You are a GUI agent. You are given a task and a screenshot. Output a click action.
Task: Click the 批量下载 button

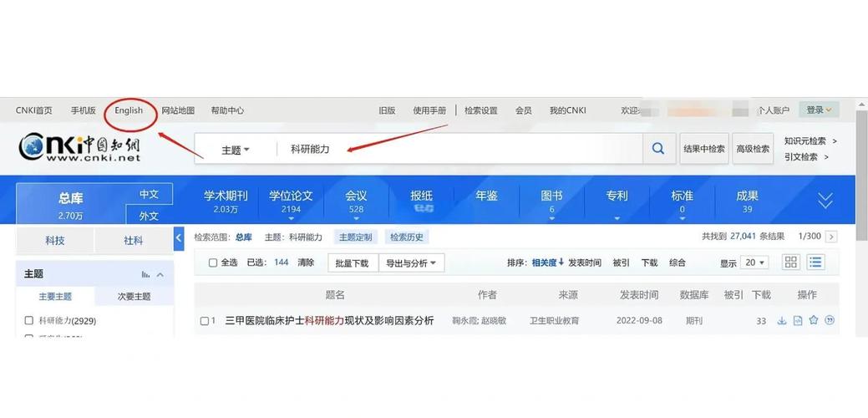pyautogui.click(x=352, y=263)
